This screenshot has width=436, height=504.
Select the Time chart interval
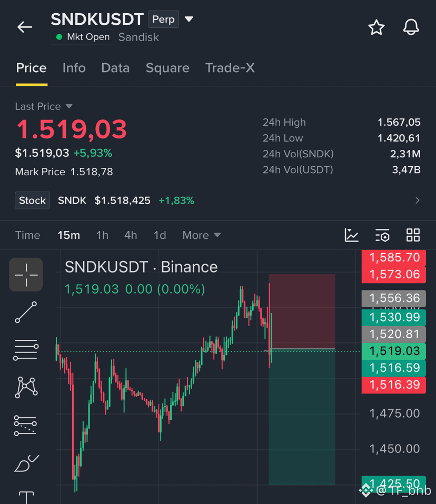pos(28,235)
